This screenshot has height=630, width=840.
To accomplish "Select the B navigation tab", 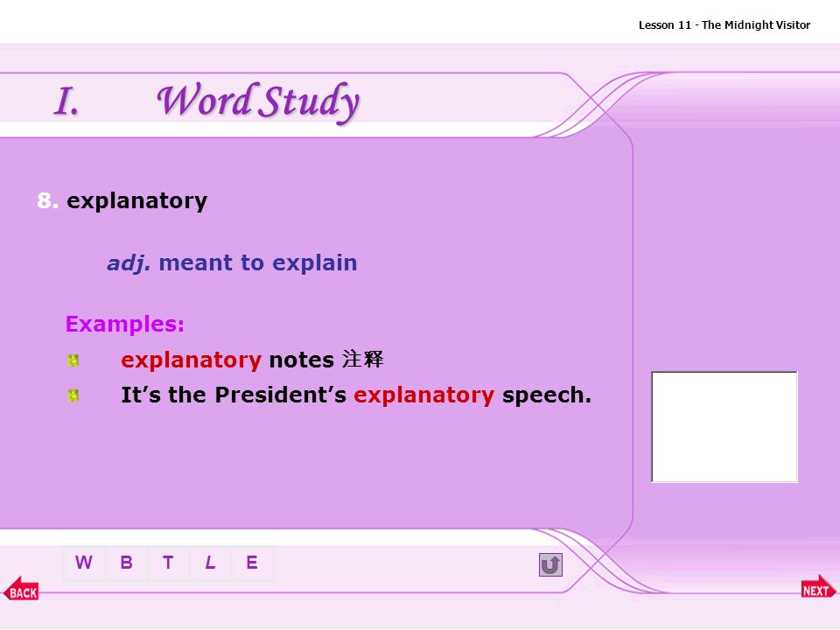I will pyautogui.click(x=126, y=563).
